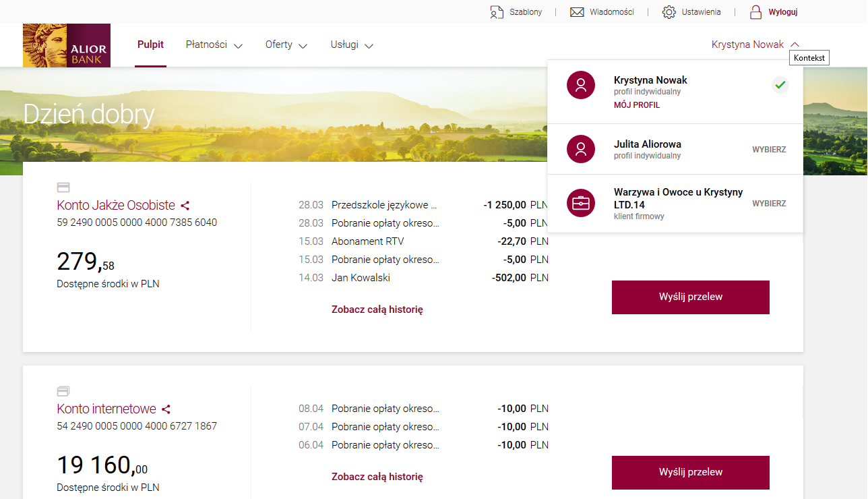This screenshot has width=868, height=499.
Task: Open the Ustawienia gear icon
Action: [x=669, y=12]
